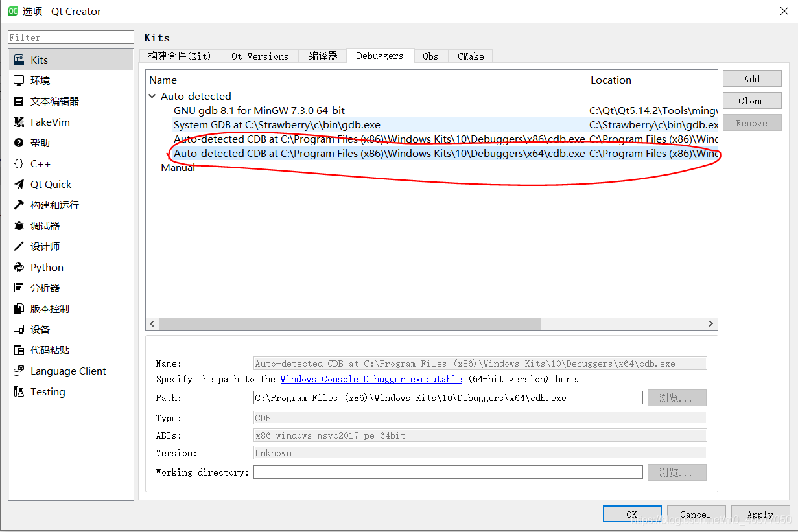Click the Python logo icon
This screenshot has width=798, height=532.
click(x=19, y=267)
